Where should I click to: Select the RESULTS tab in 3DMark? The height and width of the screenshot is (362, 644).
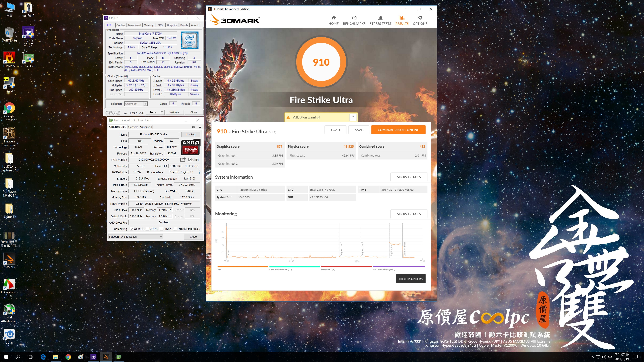(402, 20)
